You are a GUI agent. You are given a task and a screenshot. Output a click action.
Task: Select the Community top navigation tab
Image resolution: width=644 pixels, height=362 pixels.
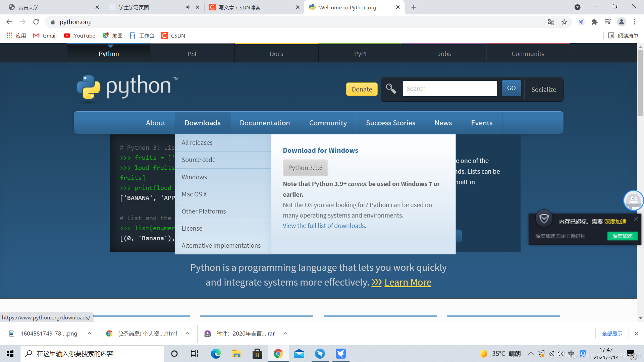coord(528,54)
